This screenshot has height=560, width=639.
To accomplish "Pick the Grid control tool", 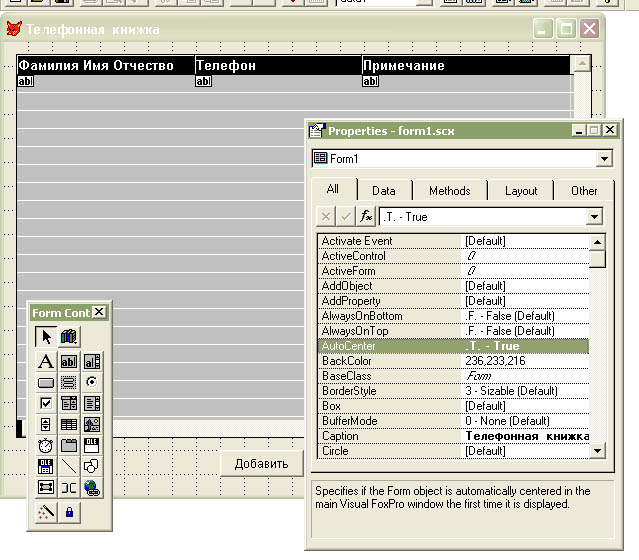I will [68, 424].
